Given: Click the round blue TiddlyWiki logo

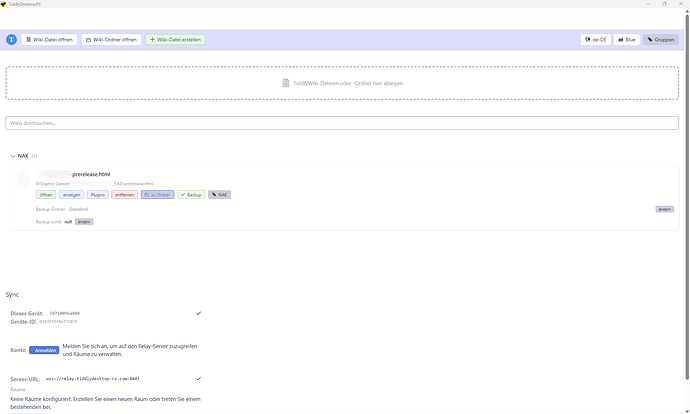Looking at the screenshot, I should (11, 40).
